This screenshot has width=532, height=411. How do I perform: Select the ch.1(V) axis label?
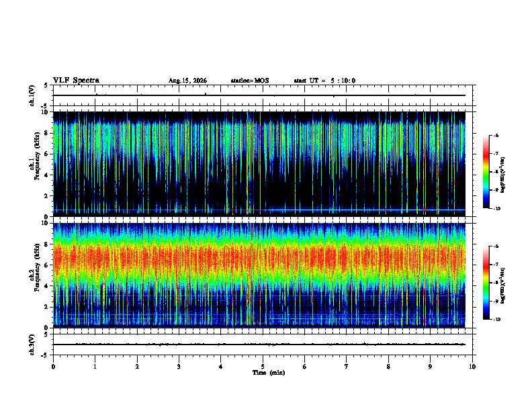[x=32, y=95]
